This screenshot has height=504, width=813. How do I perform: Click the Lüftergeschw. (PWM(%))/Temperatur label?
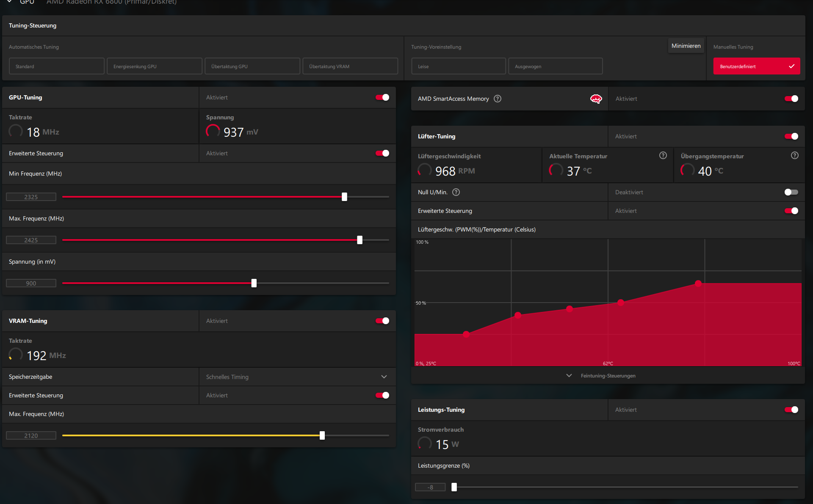click(476, 229)
